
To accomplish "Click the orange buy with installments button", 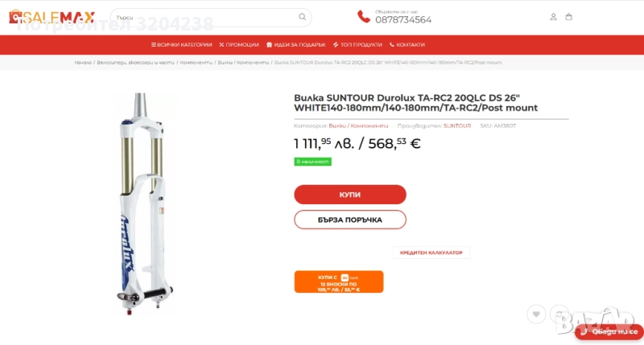I will [x=339, y=281].
